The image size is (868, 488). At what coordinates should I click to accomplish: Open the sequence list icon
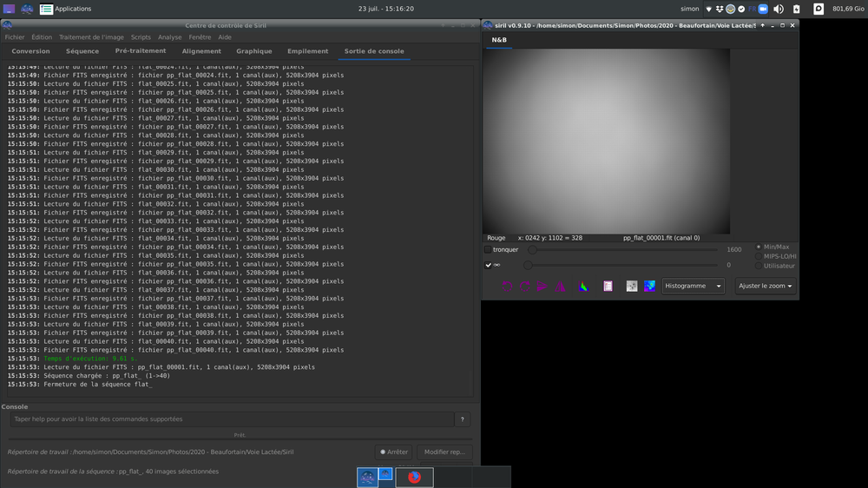608,287
